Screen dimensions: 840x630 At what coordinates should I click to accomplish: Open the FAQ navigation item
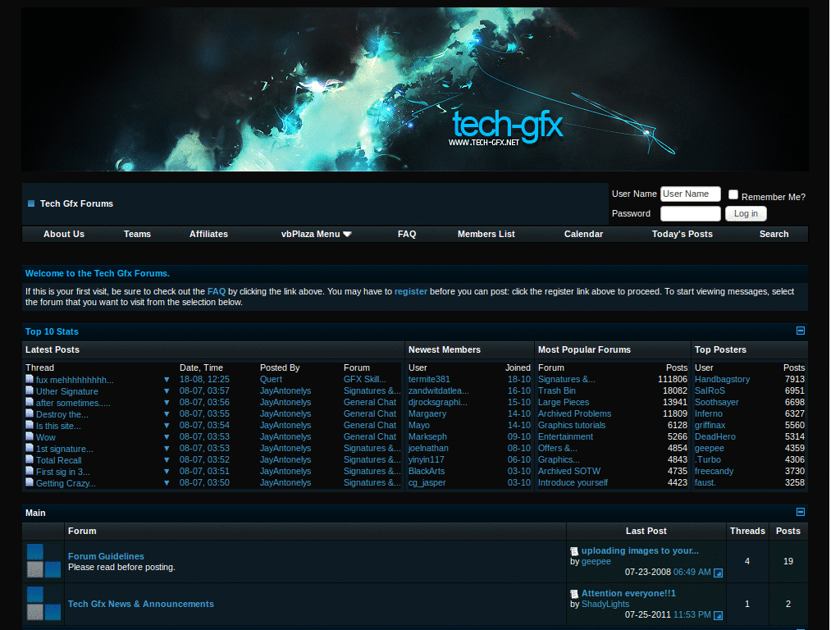coord(407,234)
